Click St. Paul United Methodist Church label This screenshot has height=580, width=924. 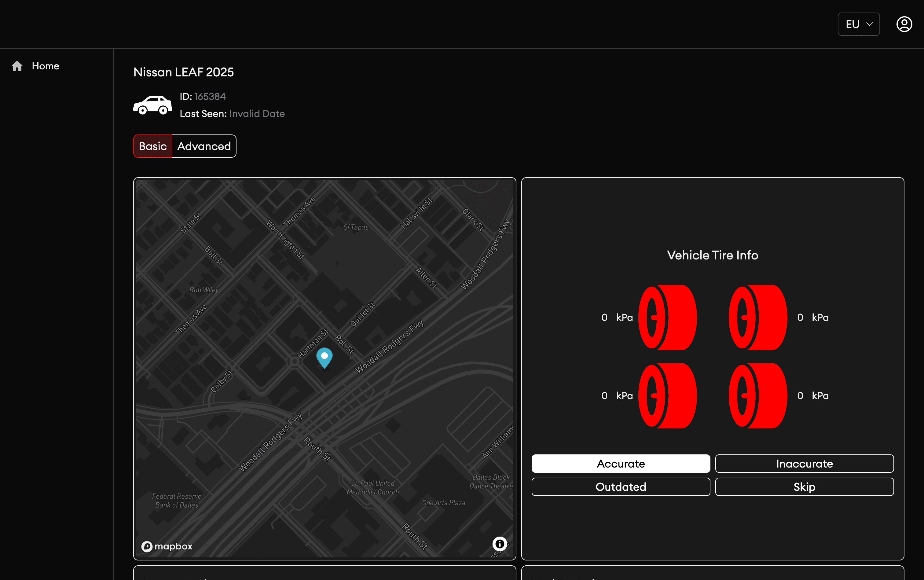click(372, 487)
